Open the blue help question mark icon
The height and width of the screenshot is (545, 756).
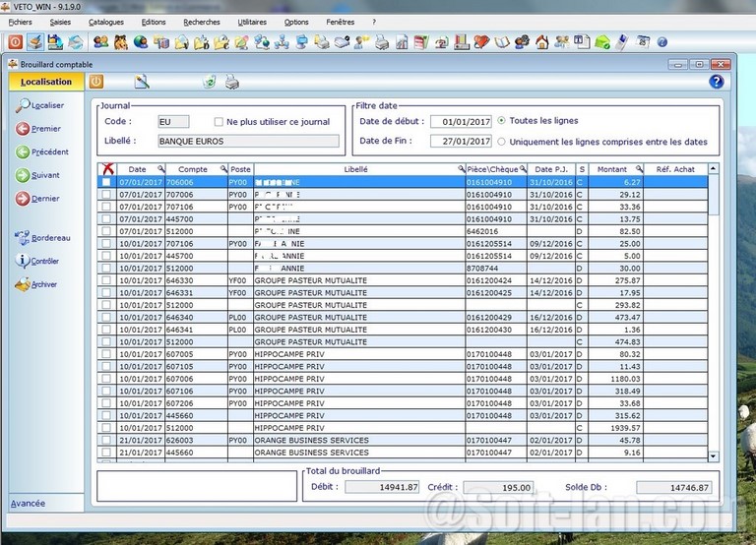(x=716, y=82)
